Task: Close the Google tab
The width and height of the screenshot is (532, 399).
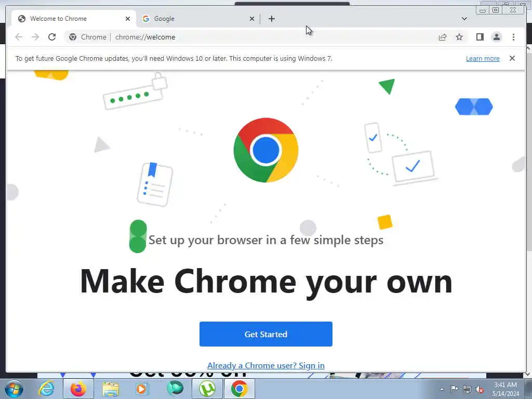Action: [252, 19]
